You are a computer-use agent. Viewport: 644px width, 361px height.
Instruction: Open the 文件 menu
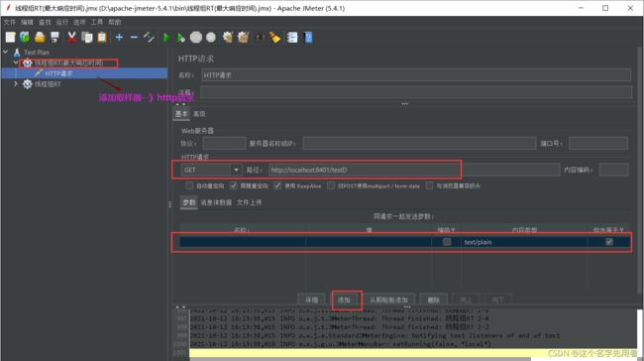[x=10, y=22]
